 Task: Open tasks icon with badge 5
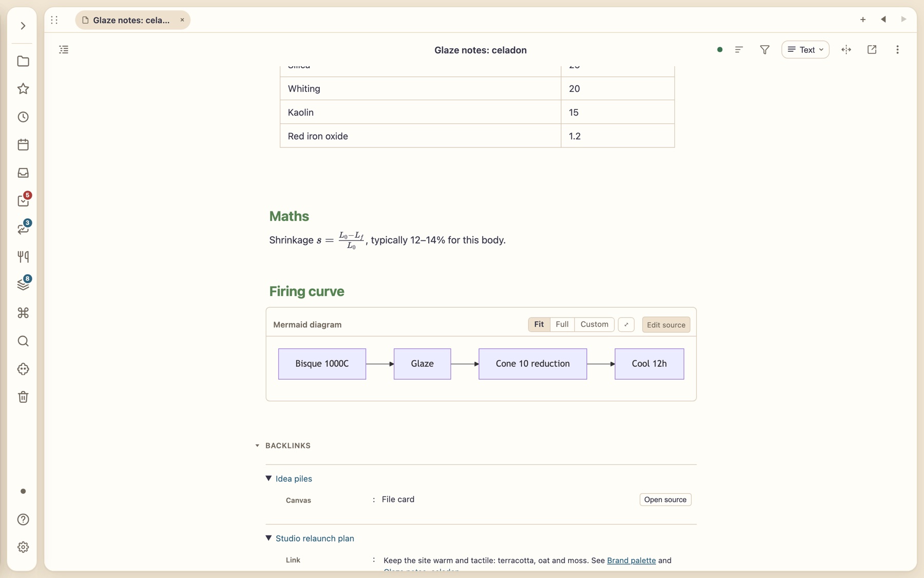[x=23, y=200]
